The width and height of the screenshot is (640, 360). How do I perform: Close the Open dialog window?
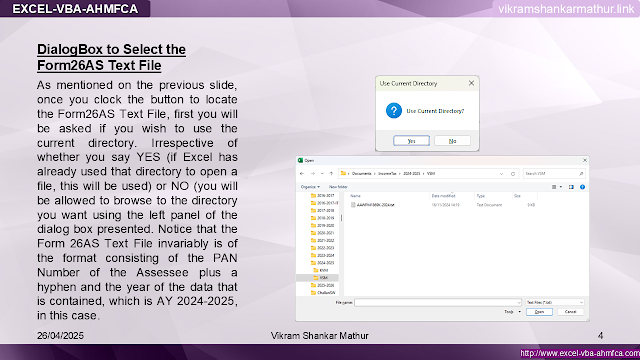(584, 160)
